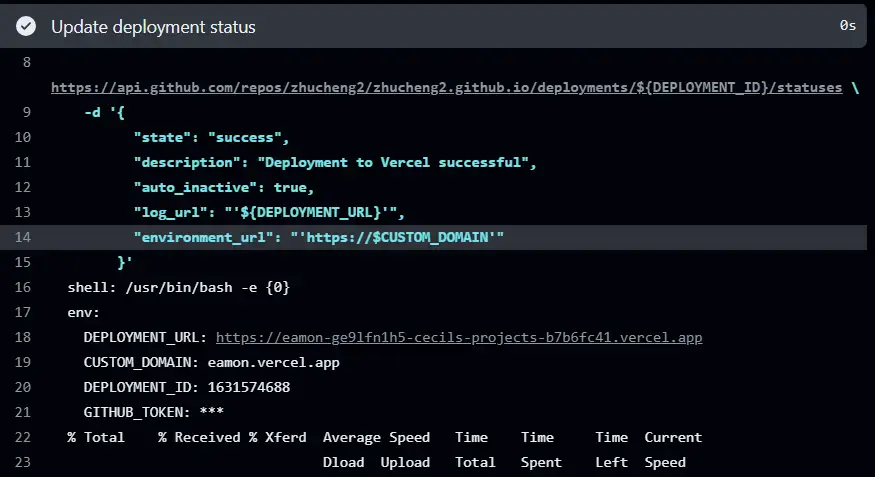Viewport: 875px width, 477px height.
Task: Select line number 16 anchor
Action: pyautogui.click(x=23, y=287)
